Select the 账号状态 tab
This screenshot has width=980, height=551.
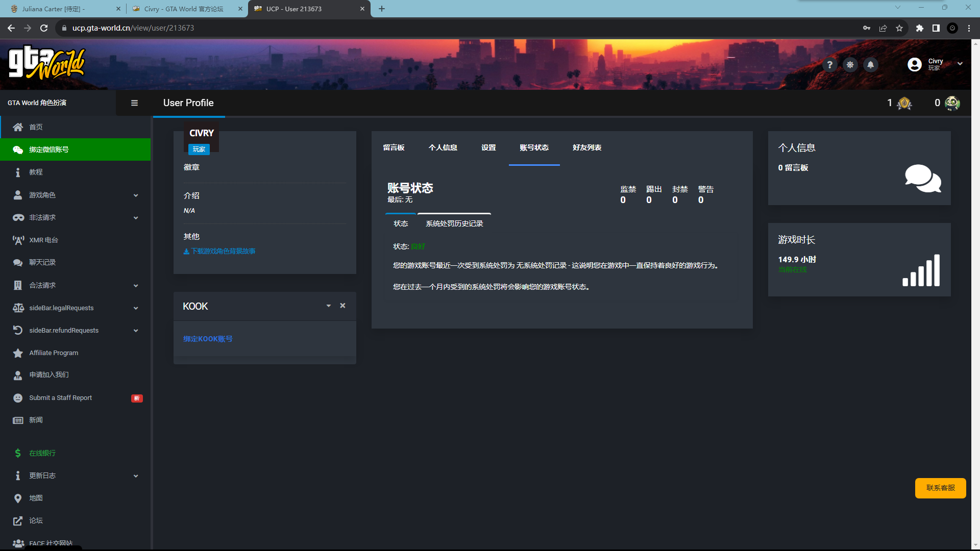tap(534, 147)
